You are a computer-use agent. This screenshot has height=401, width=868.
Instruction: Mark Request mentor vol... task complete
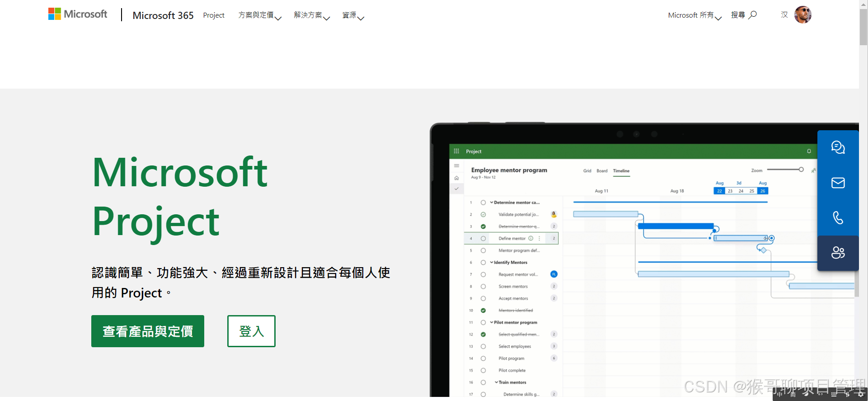(x=483, y=274)
